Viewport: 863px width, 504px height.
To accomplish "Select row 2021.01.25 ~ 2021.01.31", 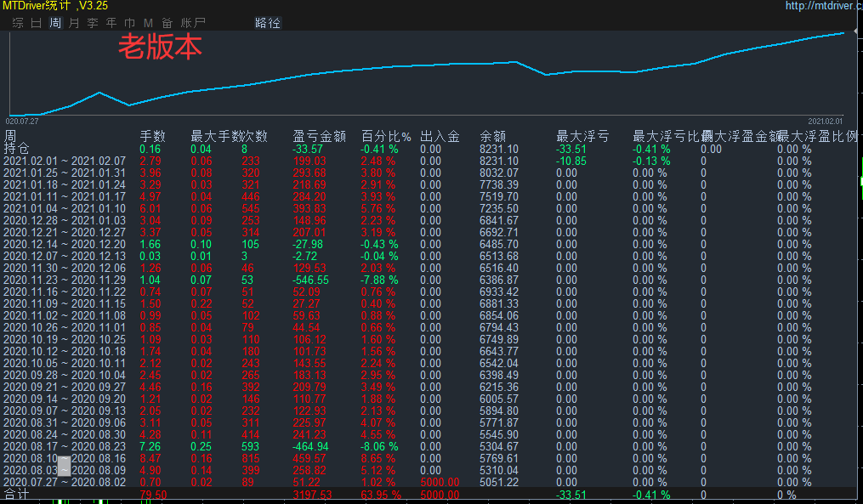I will point(65,173).
